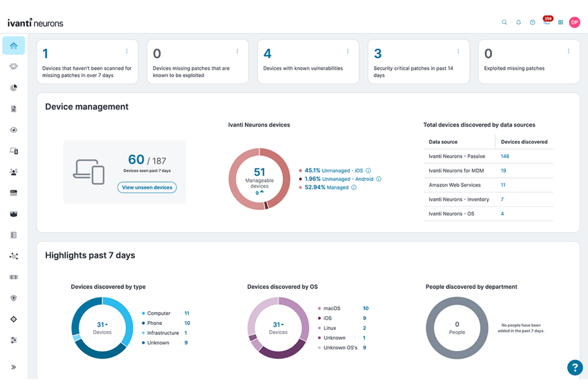Click the 45.1% Unmanaged - iOS link
Image resolution: width=588 pixels, height=392 pixels.
coord(334,170)
